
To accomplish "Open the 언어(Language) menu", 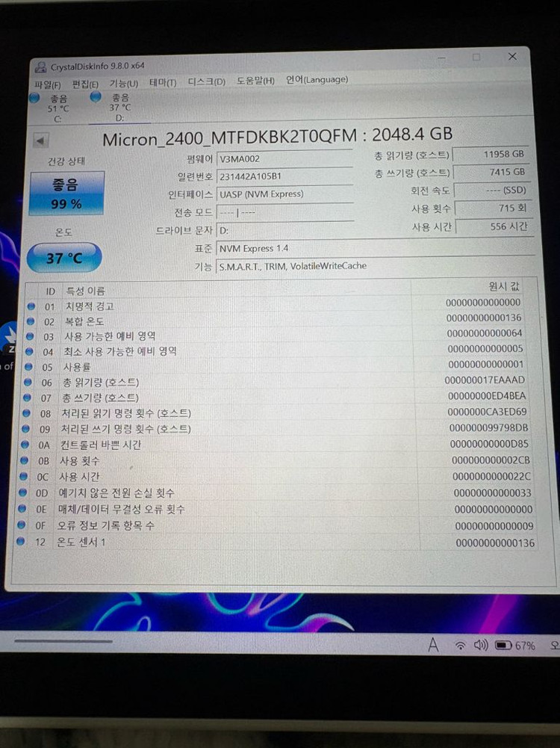I will (x=317, y=79).
